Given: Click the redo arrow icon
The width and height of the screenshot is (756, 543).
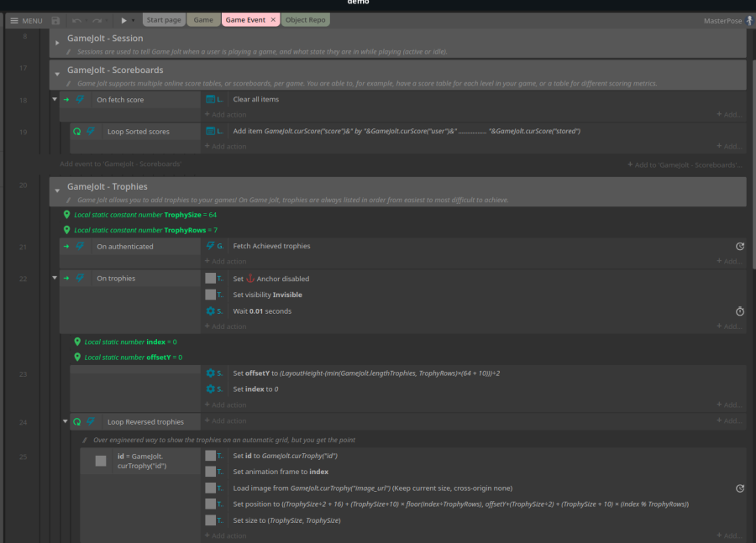Looking at the screenshot, I should click(x=97, y=18).
